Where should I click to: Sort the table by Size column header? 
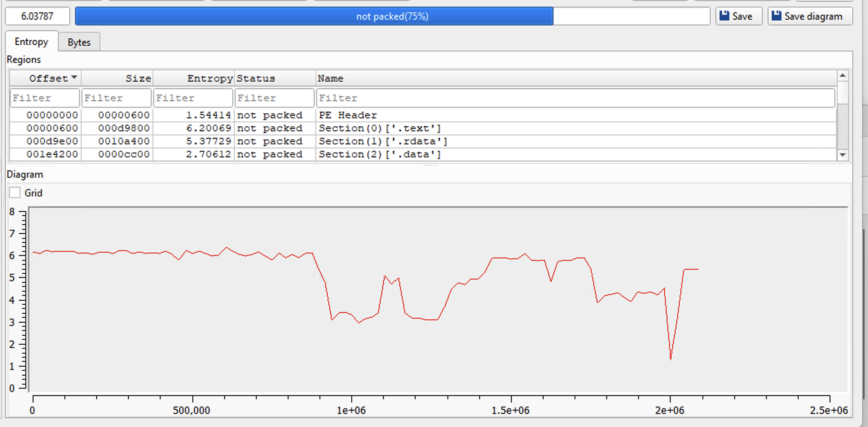pos(117,78)
